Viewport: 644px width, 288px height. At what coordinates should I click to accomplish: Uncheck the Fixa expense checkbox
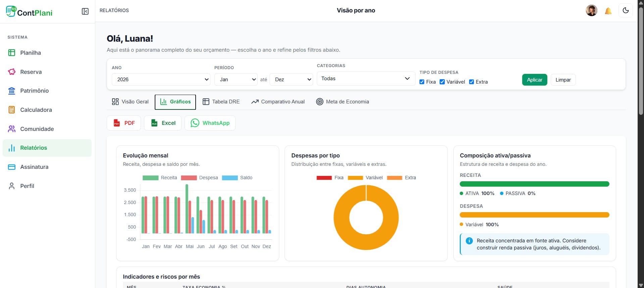(422, 82)
